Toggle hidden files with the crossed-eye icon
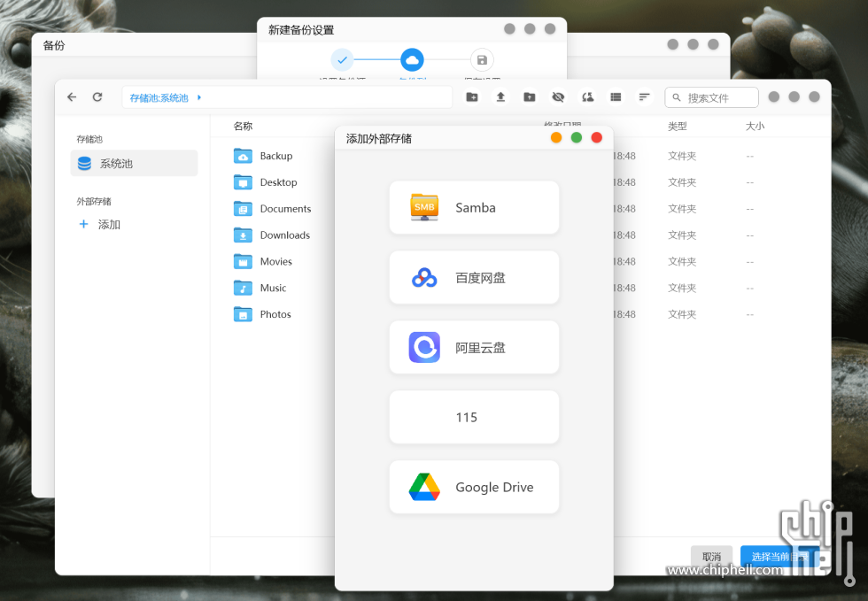Image resolution: width=868 pixels, height=601 pixels. [559, 97]
